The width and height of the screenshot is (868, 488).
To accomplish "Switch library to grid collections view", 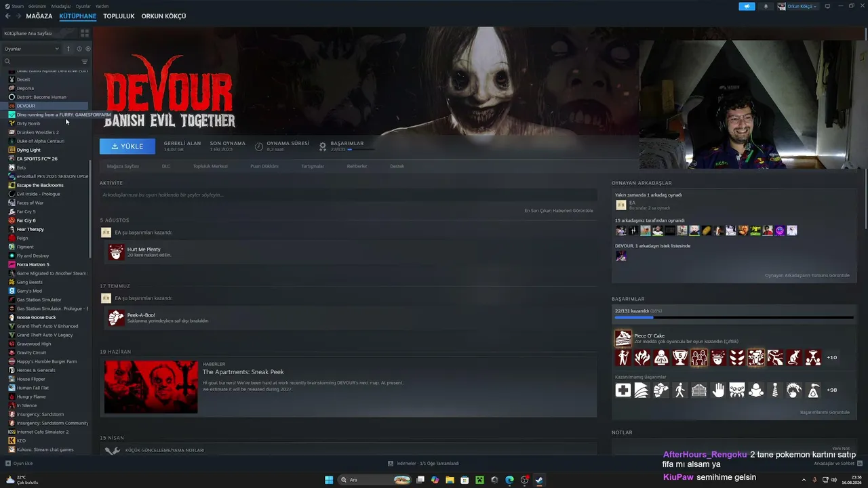I will pyautogui.click(x=85, y=33).
